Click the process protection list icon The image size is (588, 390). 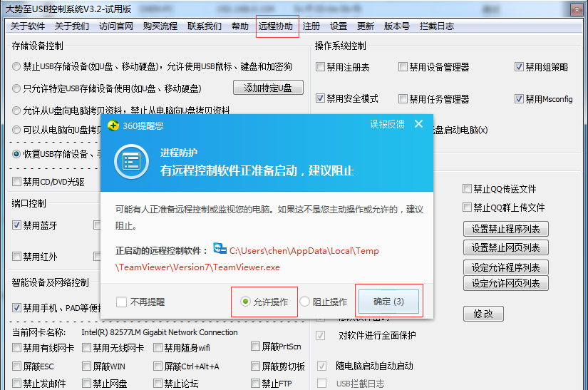[x=131, y=162]
